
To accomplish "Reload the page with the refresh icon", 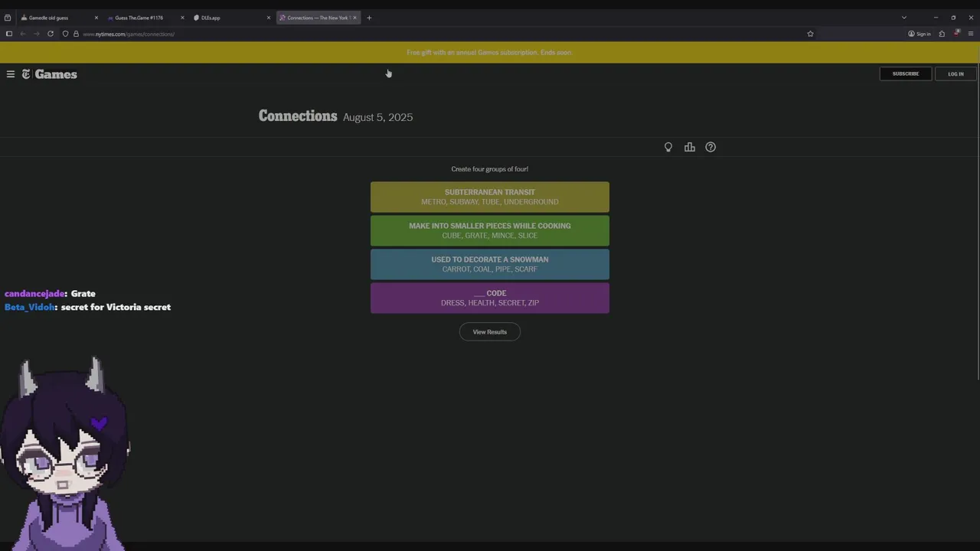I will click(51, 34).
